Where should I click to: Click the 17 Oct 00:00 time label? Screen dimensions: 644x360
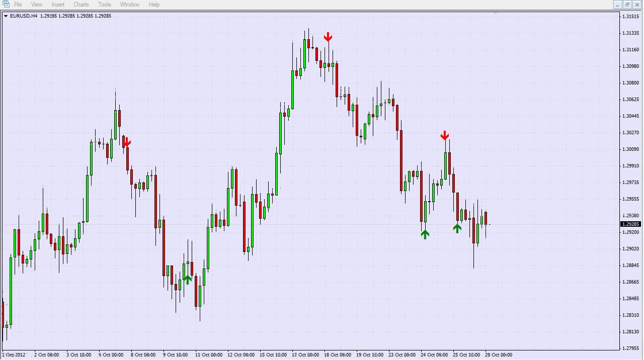[305, 355]
